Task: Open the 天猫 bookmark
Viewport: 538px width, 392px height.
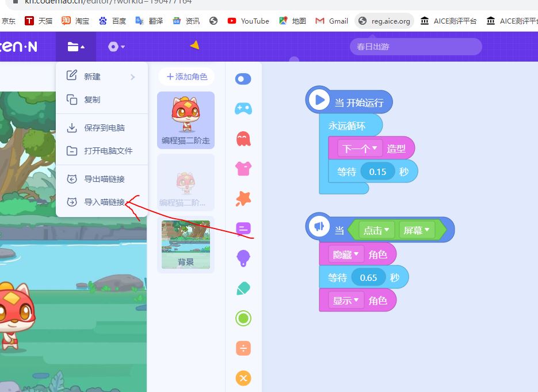Action: 39,21
